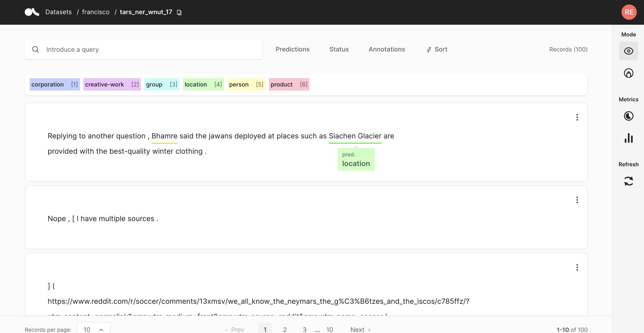The image size is (644, 333).
Task: Select the creative-work entity label
Action: 112,84
